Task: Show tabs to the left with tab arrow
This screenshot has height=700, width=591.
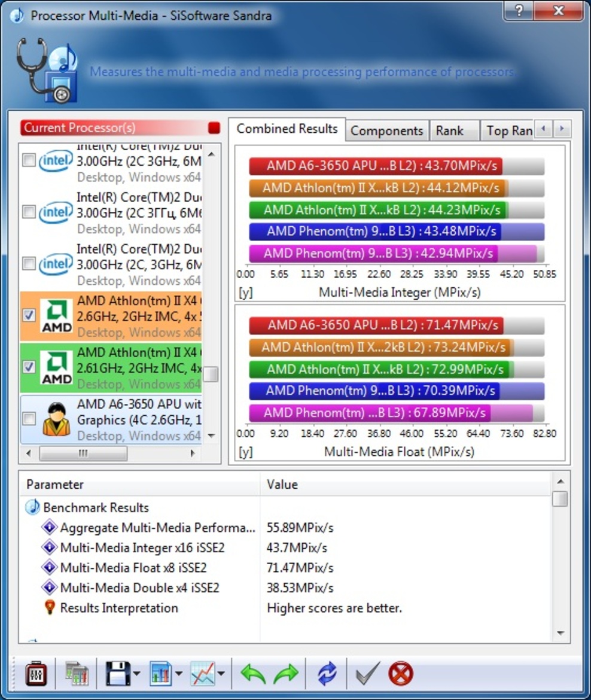Action: pyautogui.click(x=543, y=129)
